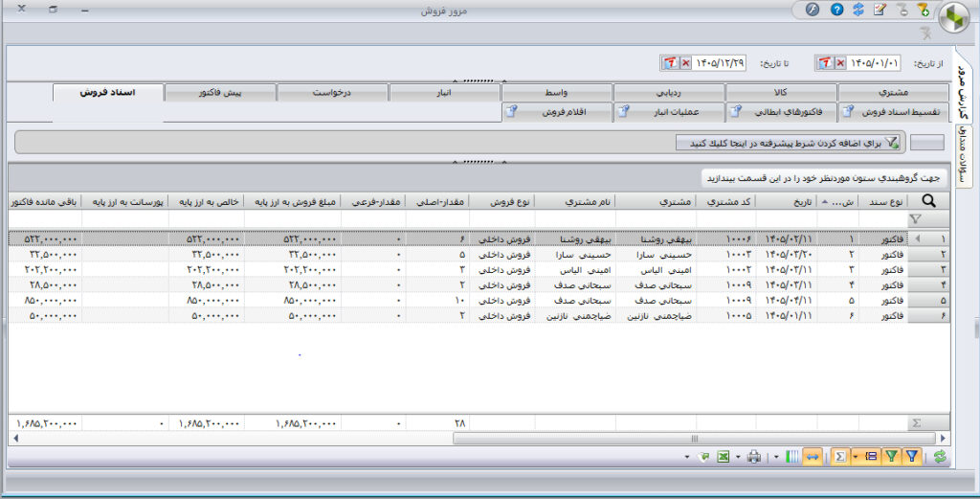This screenshot has width=980, height=499.
Task: Open the notepad checklist icon in top toolbar
Action: 880,10
